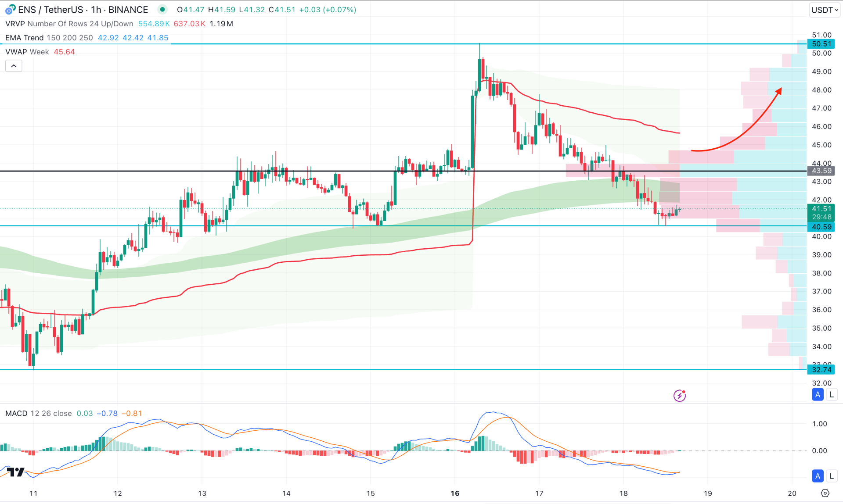843x504 pixels.
Task: Open the USDT currency dropdown
Action: 825,10
